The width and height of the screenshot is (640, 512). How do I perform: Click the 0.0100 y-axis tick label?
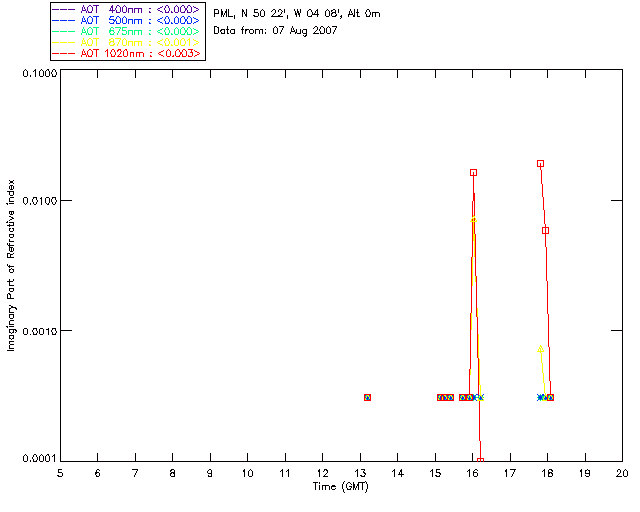[x=36, y=201]
